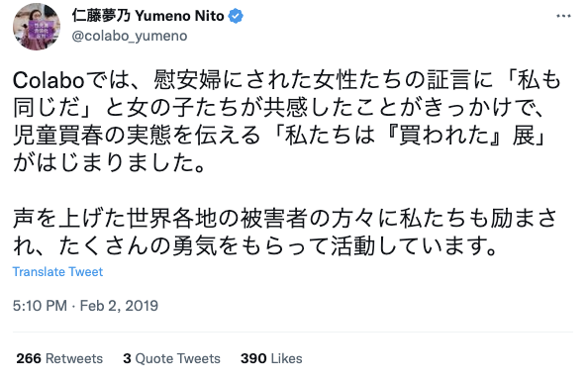The height and width of the screenshot is (382, 588).
Task: Click the Feb 2, 2019 date
Action: tap(119, 306)
